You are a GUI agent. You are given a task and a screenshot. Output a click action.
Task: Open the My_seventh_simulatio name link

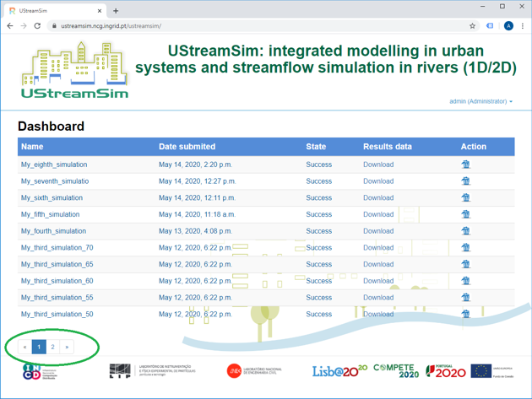click(55, 181)
